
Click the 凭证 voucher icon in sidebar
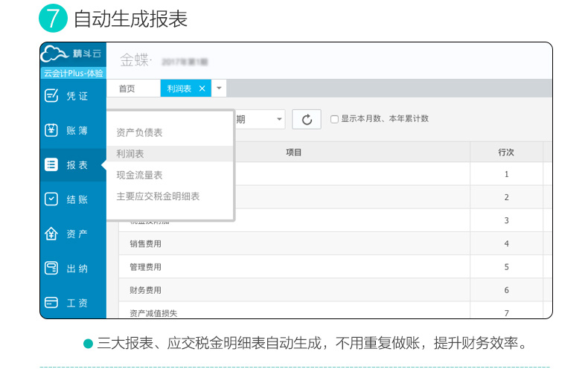[x=51, y=96]
